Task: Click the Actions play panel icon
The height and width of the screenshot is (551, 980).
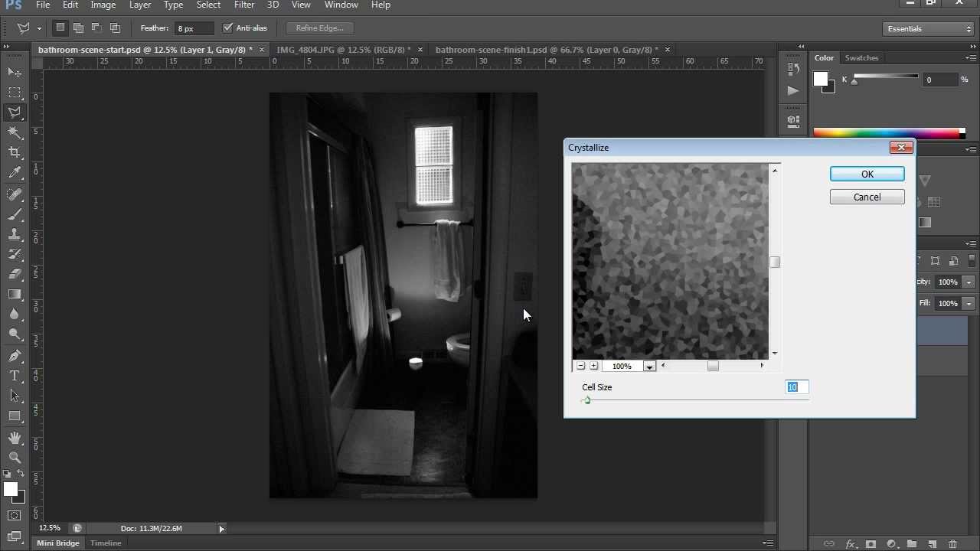Action: (793, 90)
